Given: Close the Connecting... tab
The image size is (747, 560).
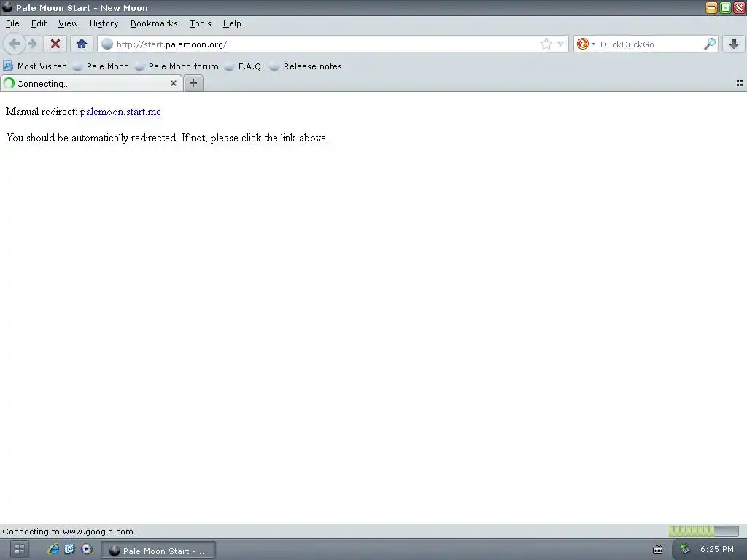Looking at the screenshot, I should tap(174, 83).
